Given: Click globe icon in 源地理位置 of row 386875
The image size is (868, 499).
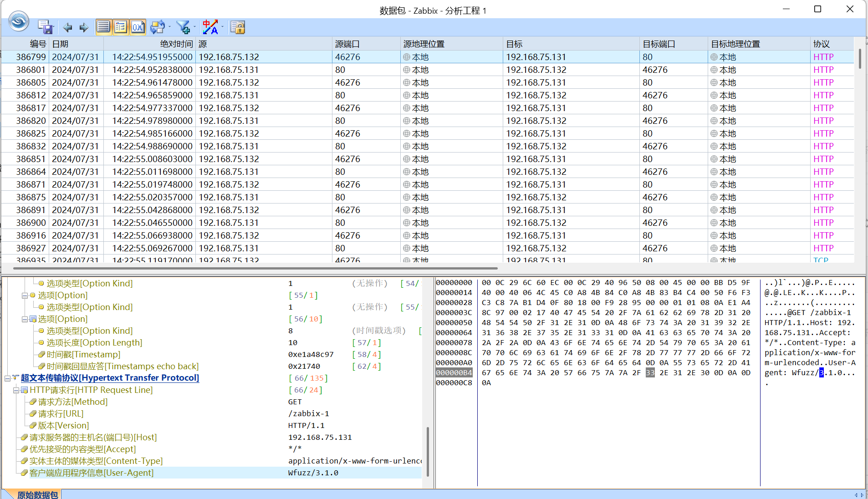Looking at the screenshot, I should tap(406, 197).
